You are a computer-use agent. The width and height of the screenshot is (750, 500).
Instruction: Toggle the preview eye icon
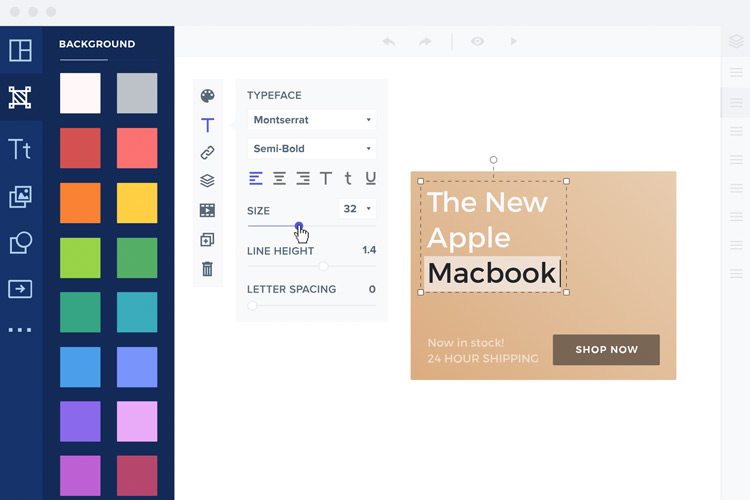point(478,41)
